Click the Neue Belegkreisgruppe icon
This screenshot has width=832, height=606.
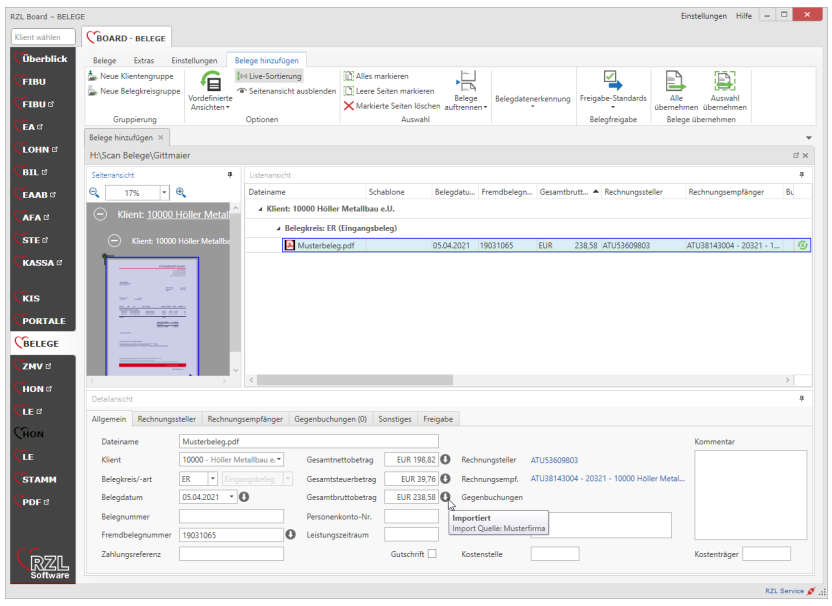click(93, 91)
